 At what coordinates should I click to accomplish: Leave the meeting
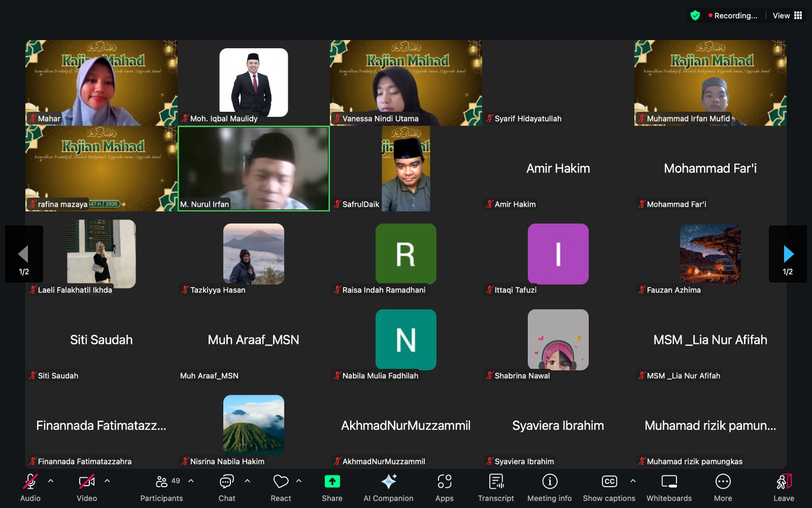[784, 488]
